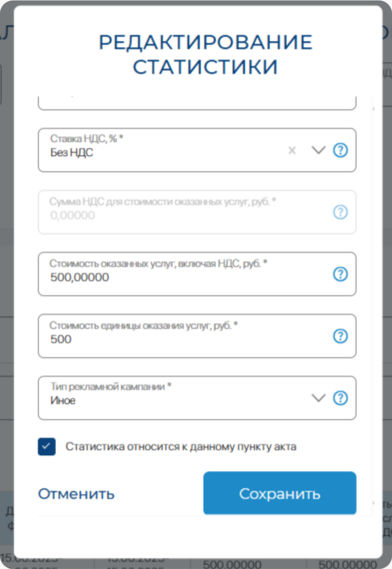Image resolution: width=392 pixels, height=569 pixels.
Task: Click help icon beside Стоимость единицы field
Action: [340, 336]
